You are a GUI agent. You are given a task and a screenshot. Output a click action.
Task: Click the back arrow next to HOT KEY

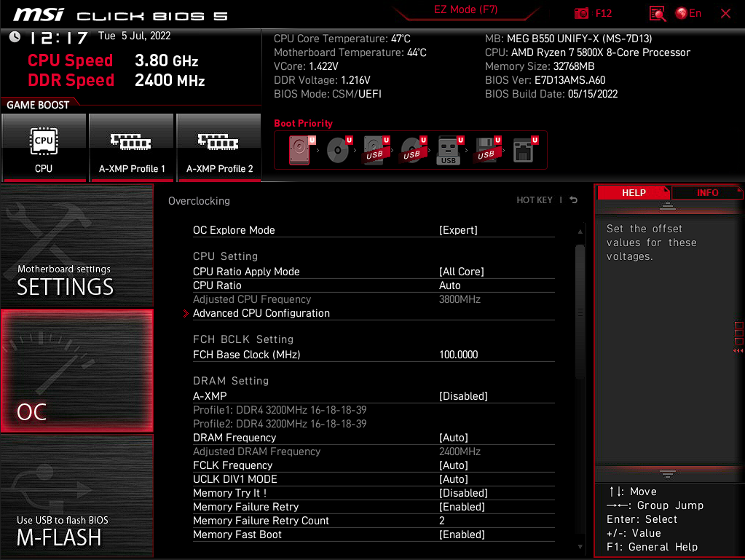pos(573,200)
